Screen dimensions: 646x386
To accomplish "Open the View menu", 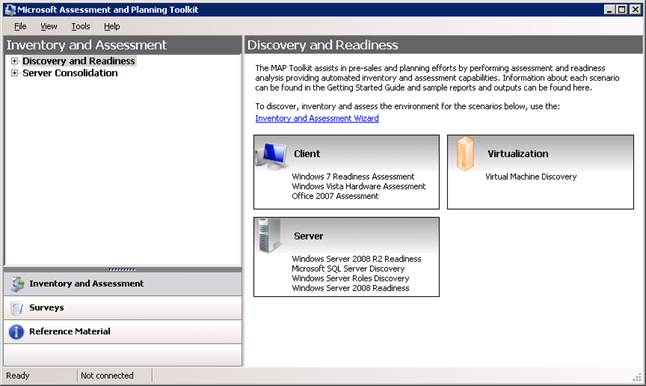I will click(x=49, y=26).
